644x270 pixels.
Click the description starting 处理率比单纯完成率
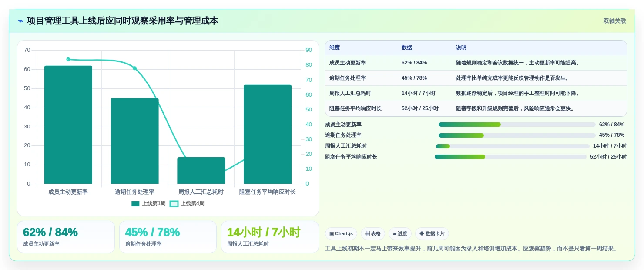click(x=513, y=78)
